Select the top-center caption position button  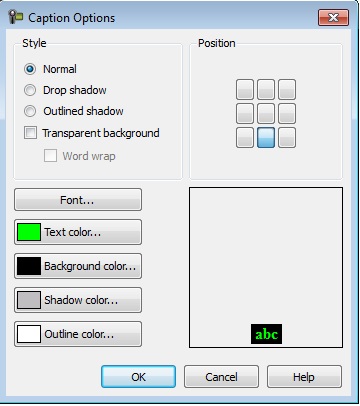point(266,89)
